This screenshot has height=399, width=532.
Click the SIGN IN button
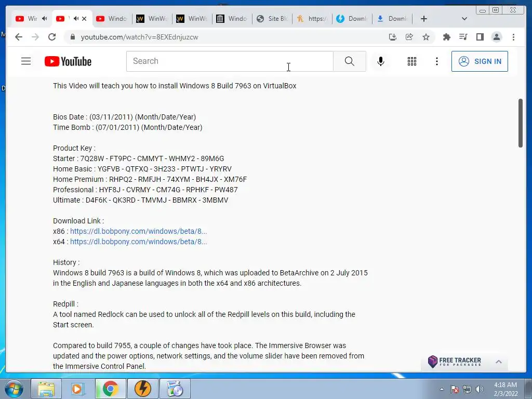(480, 61)
